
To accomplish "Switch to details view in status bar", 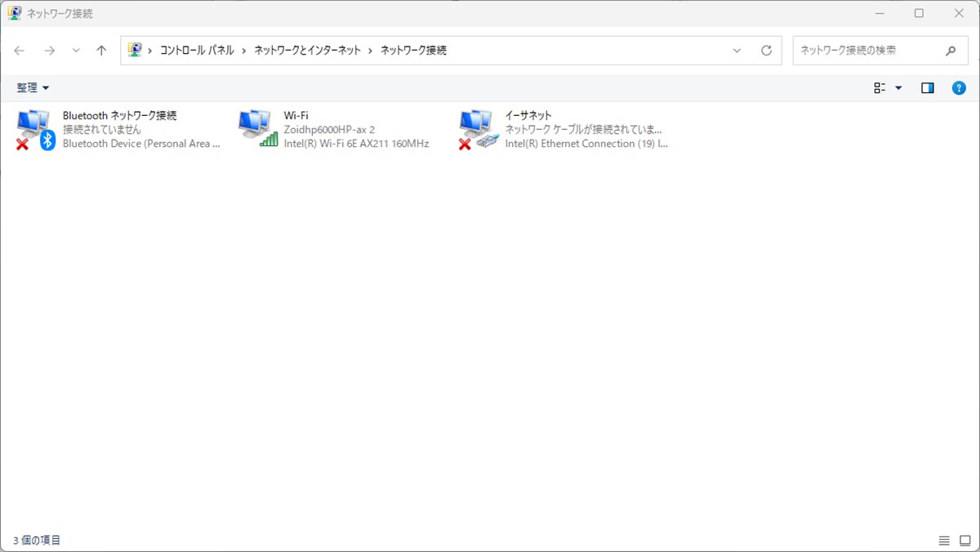I will tap(944, 541).
